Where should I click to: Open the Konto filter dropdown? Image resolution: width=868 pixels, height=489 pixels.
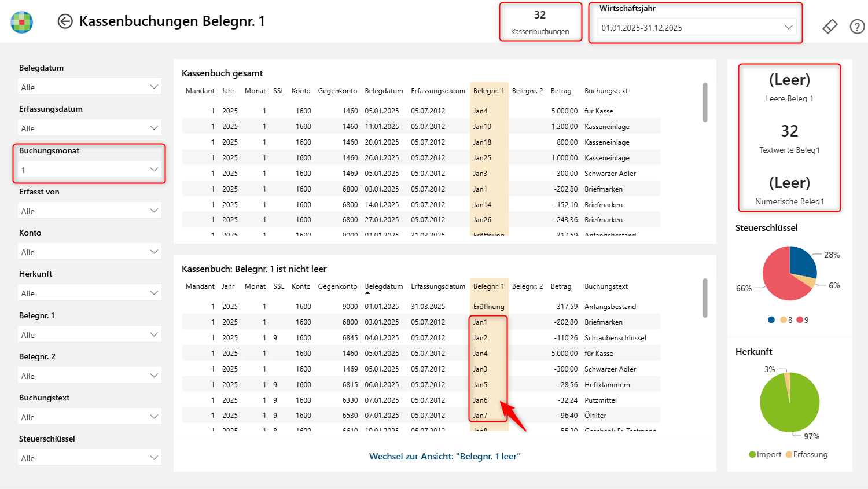pos(90,252)
